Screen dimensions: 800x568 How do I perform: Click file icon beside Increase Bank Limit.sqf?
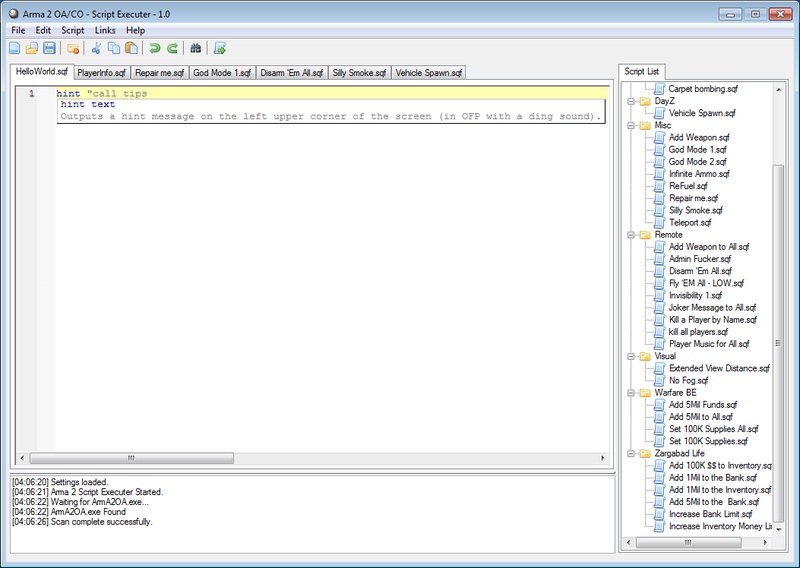(x=660, y=514)
